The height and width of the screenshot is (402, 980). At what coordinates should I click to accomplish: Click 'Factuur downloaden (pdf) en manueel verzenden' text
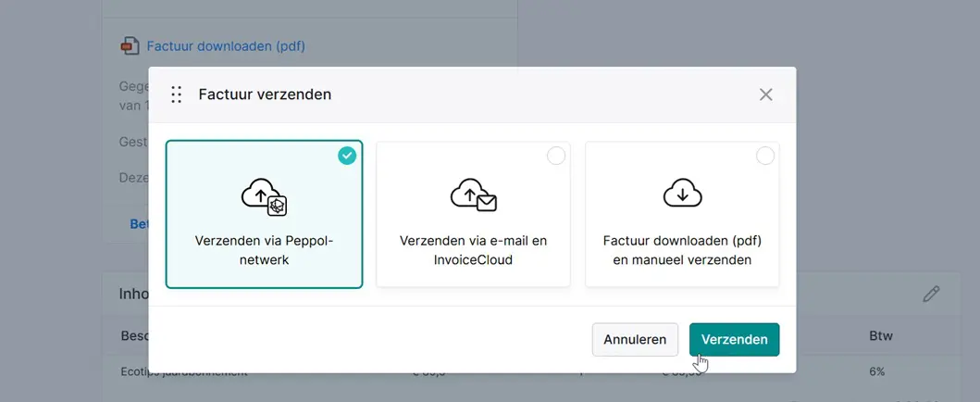(682, 250)
